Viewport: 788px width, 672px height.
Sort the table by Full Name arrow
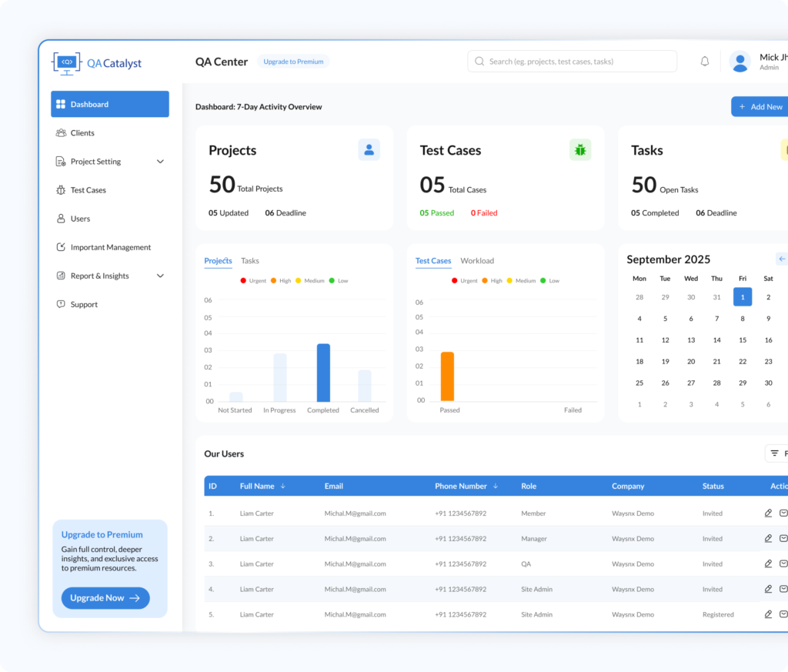[x=283, y=486]
